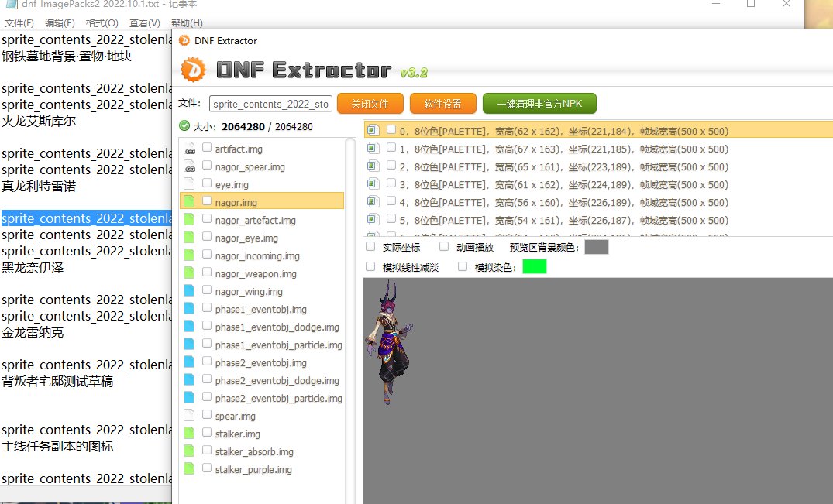This screenshot has height=504, width=833.
Task: Open the 查看(V) menu in Notepad
Action: [x=144, y=22]
